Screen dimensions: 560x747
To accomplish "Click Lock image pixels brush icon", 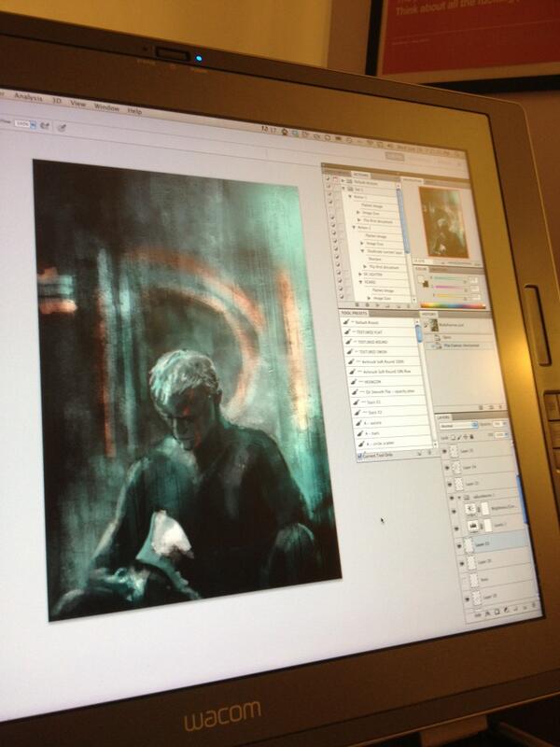I will tap(459, 437).
